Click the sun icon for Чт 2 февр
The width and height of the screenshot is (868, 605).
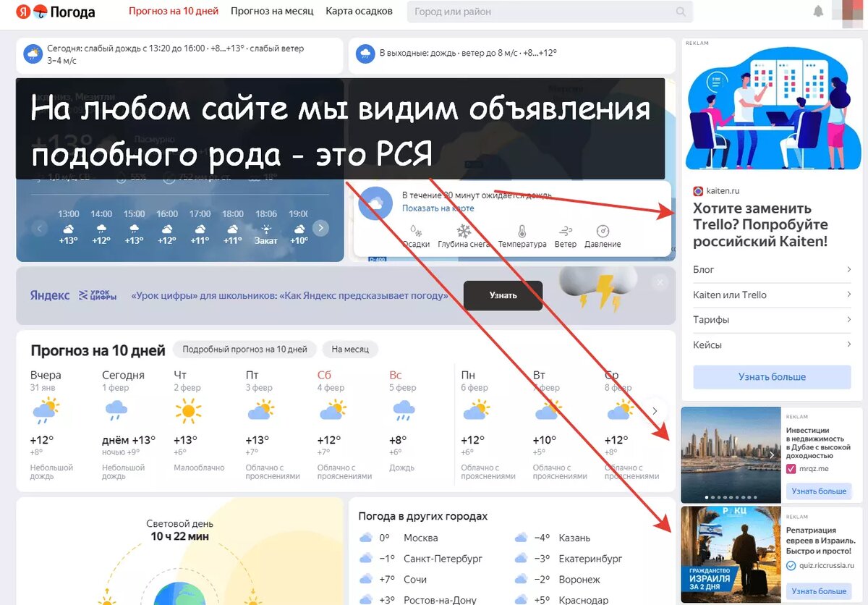pos(188,411)
